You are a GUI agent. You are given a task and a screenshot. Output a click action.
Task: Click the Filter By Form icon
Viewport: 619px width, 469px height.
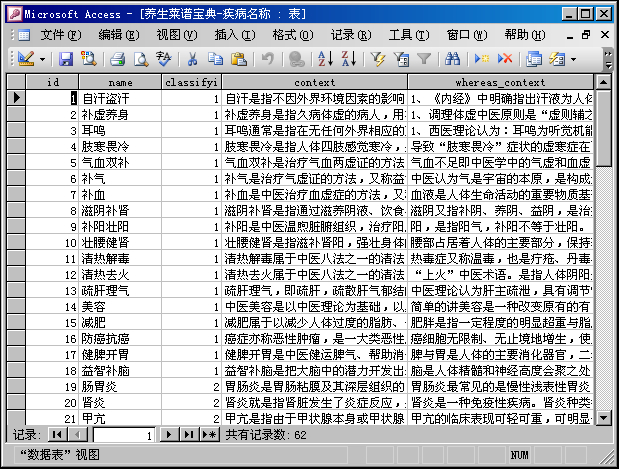click(x=401, y=59)
